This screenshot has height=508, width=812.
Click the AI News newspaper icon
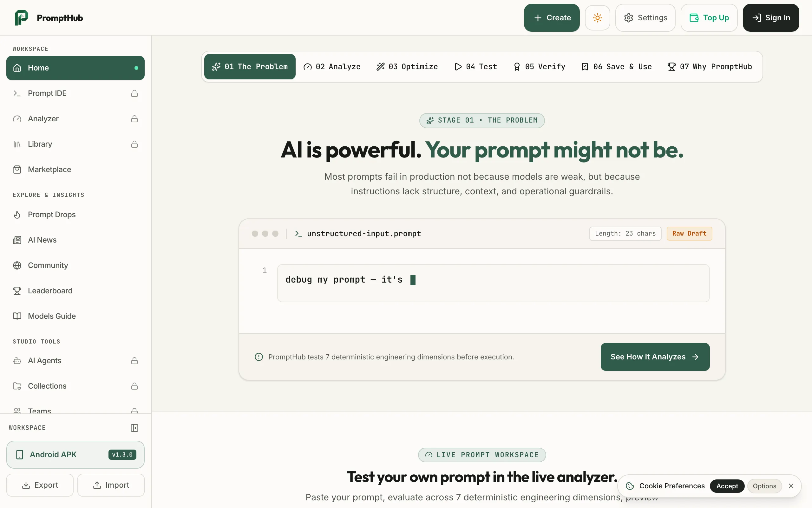point(17,240)
